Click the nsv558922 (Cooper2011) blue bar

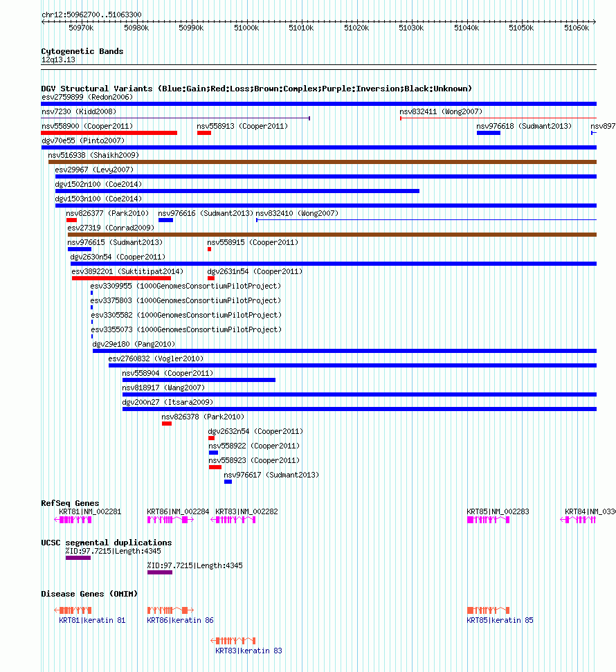(x=213, y=453)
